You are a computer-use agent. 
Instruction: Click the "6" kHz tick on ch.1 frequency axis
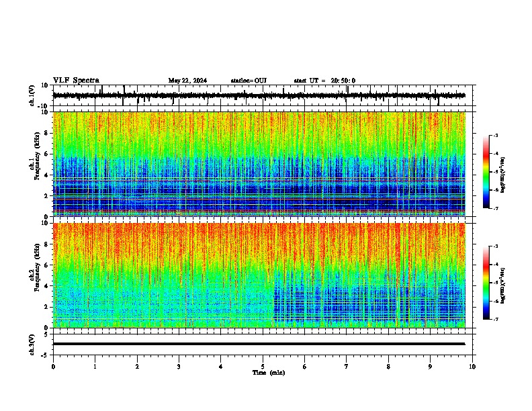coord(46,154)
